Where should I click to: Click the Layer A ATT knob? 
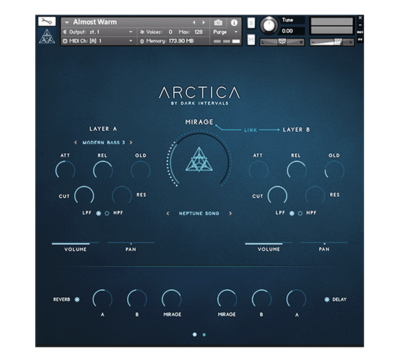pyautogui.click(x=65, y=170)
